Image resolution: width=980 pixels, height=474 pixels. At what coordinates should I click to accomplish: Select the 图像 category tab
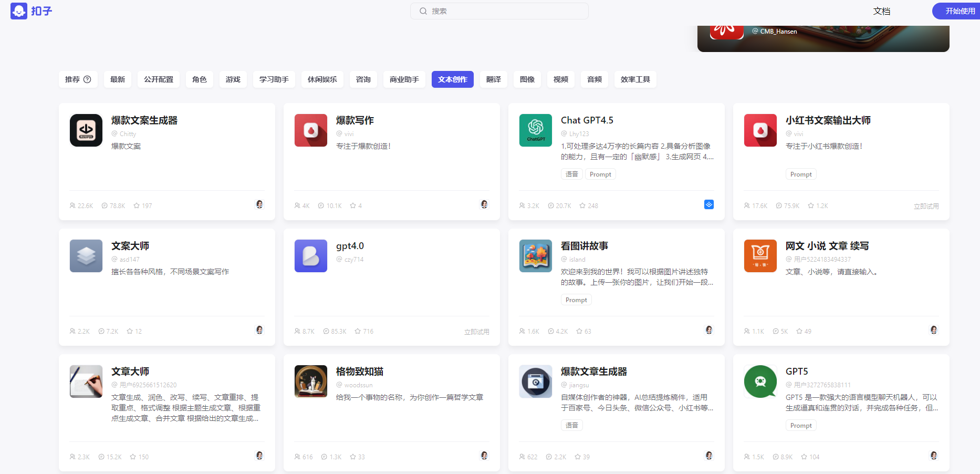527,79
